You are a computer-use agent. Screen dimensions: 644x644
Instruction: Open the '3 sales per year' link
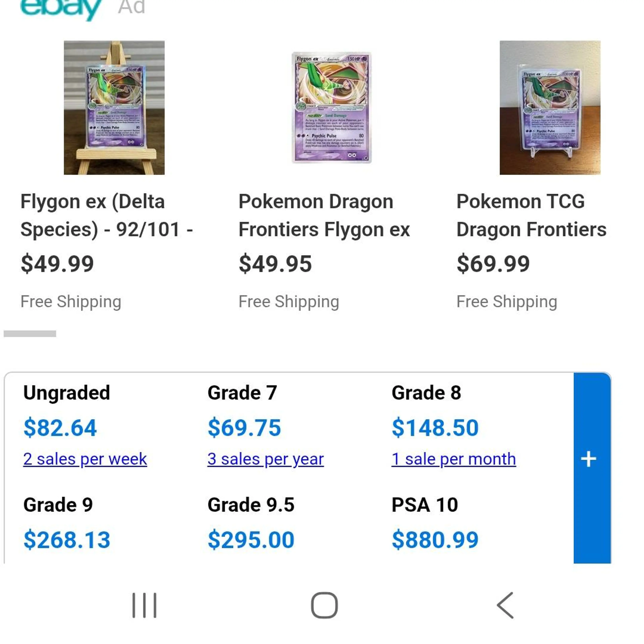point(265,459)
